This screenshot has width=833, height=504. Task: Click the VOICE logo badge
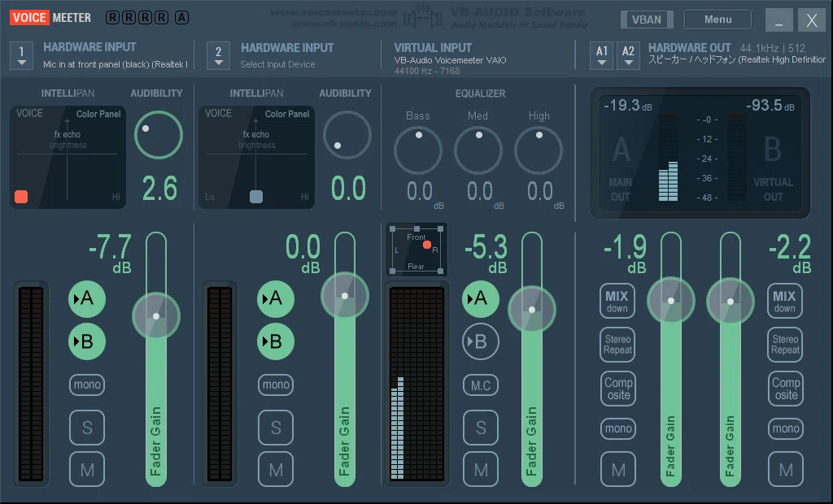(30, 18)
